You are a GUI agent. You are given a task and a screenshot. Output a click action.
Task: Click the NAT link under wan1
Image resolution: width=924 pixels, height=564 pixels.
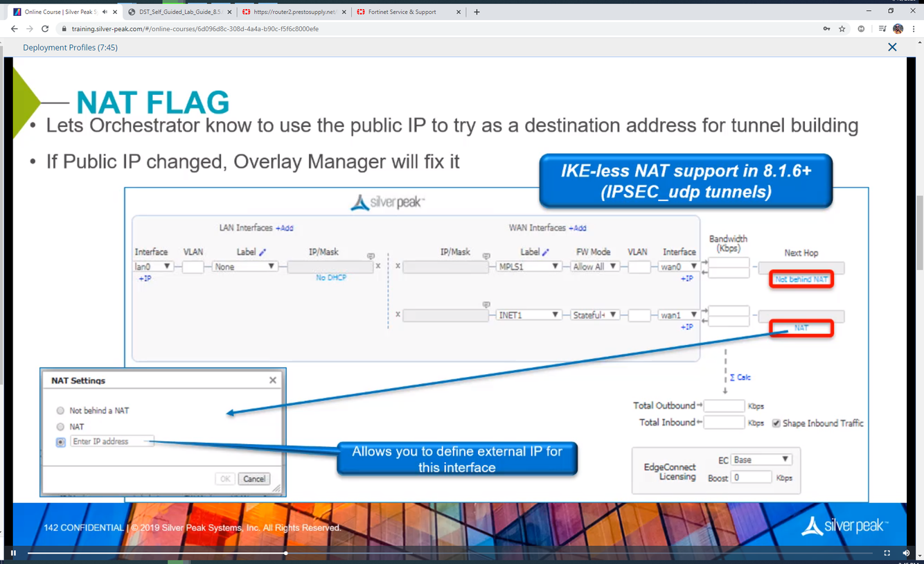(801, 328)
